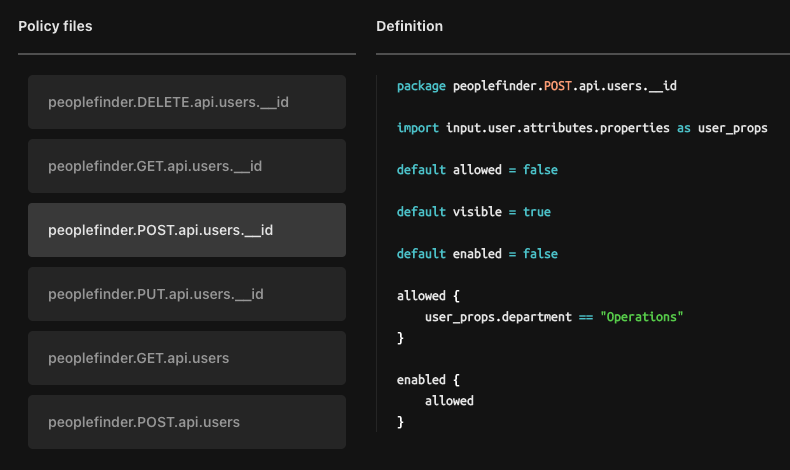Click the "default visible = true" line
Screen dimensions: 790x470
[x=473, y=212]
